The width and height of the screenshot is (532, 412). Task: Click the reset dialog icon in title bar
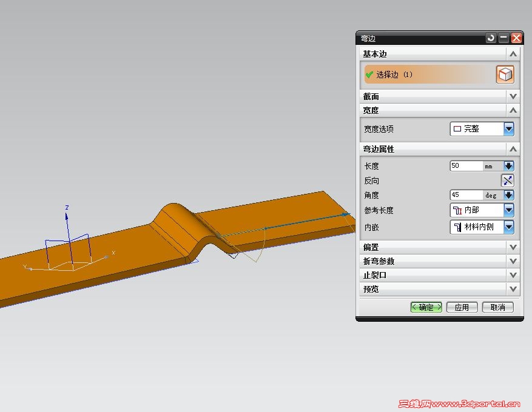491,38
